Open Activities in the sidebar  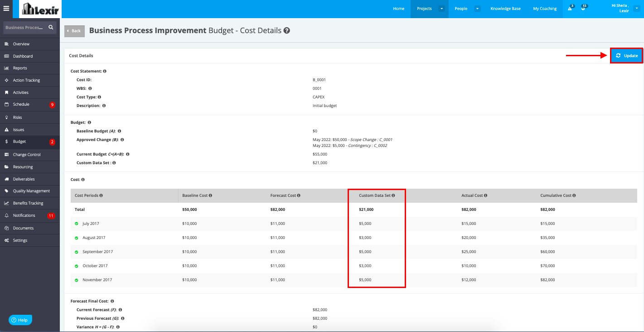(x=30, y=93)
